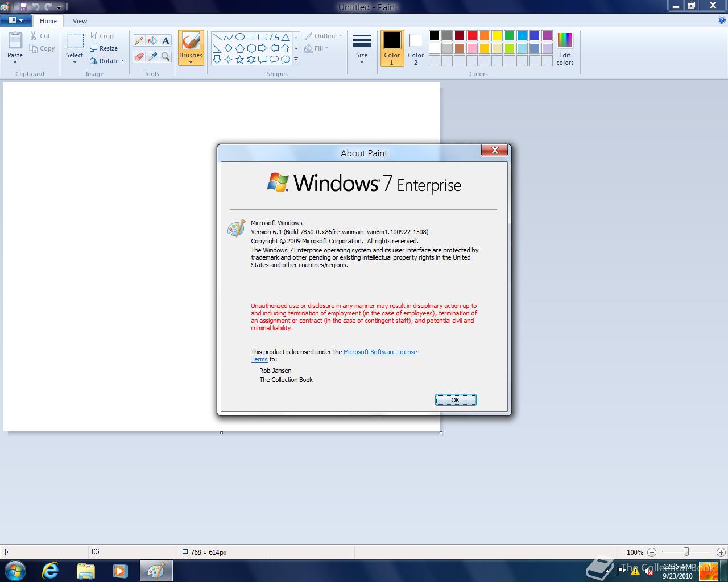This screenshot has width=728, height=582.
Task: Click the Crop button
Action: point(102,36)
